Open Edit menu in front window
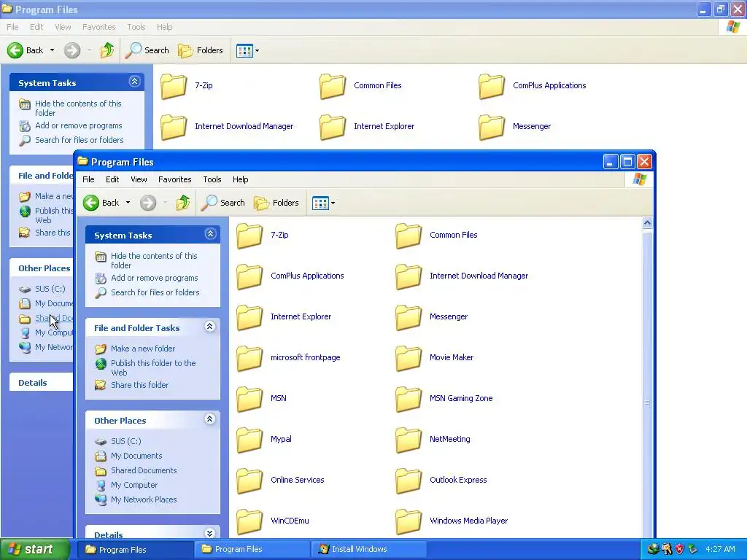Viewport: 747px width, 560px height. (112, 179)
